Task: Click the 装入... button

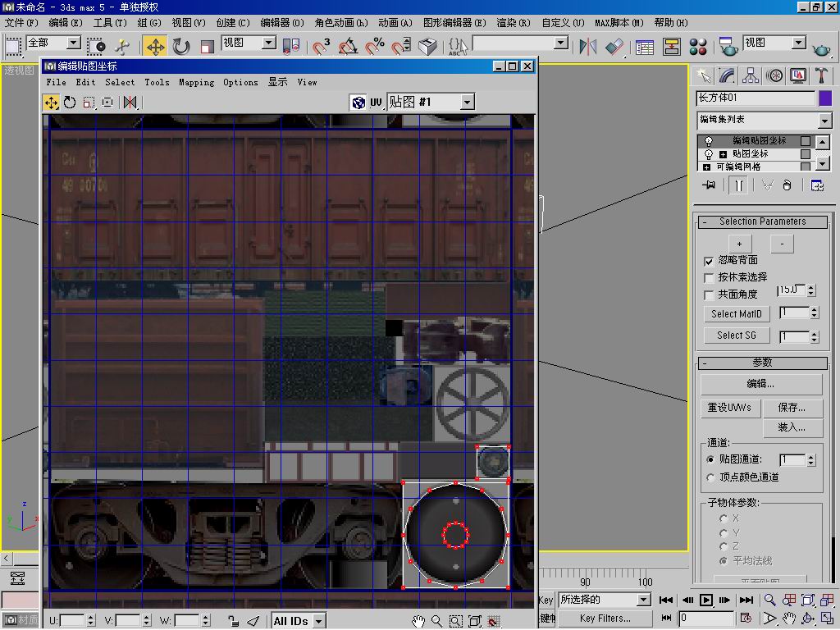Action: tap(792, 428)
